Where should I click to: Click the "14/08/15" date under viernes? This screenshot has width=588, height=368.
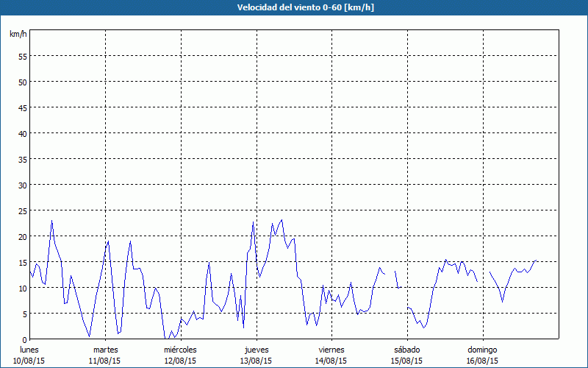point(331,361)
